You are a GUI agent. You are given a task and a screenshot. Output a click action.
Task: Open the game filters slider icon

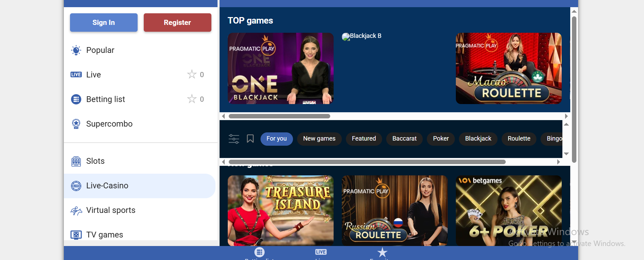pyautogui.click(x=234, y=139)
